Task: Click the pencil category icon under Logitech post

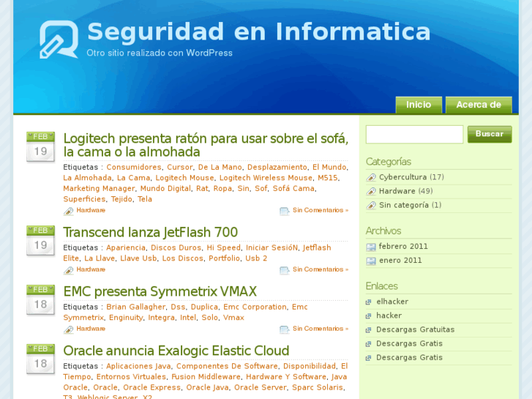Action: pyautogui.click(x=69, y=211)
